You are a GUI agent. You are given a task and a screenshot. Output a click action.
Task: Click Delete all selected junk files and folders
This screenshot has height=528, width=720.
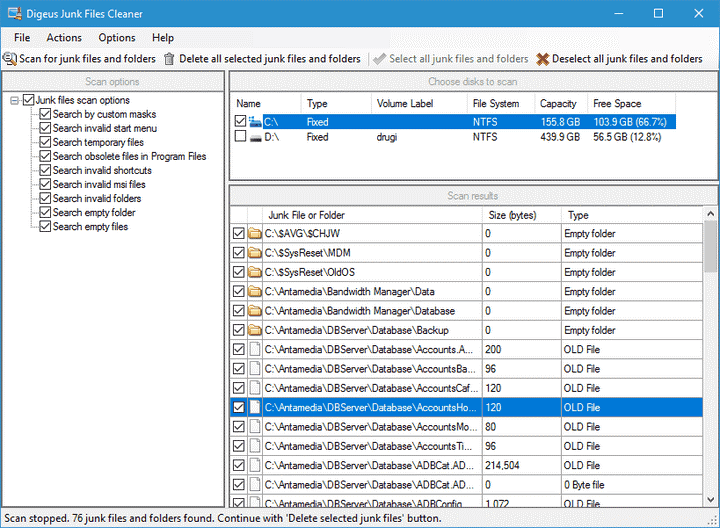(x=269, y=59)
